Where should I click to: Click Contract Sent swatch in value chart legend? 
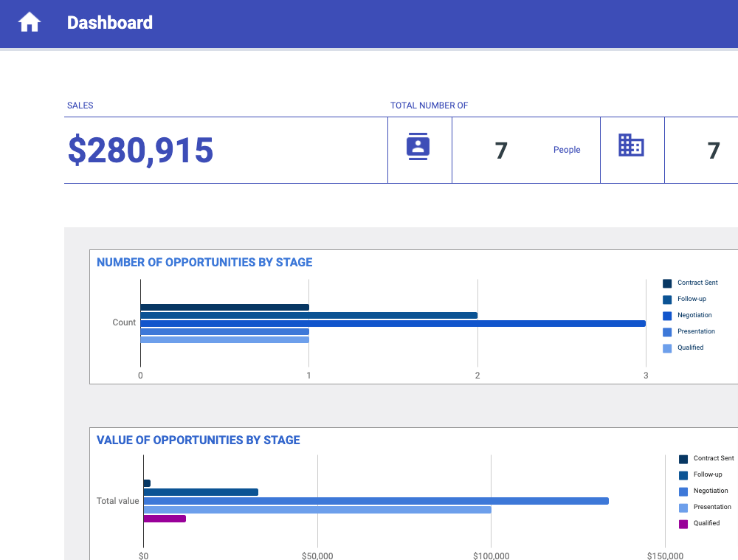coord(683,459)
